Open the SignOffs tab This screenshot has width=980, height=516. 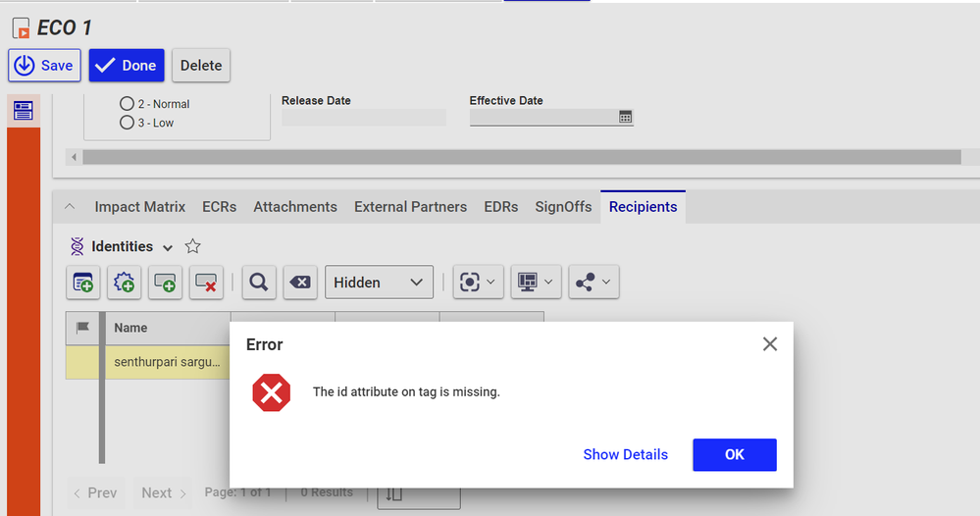coord(563,207)
